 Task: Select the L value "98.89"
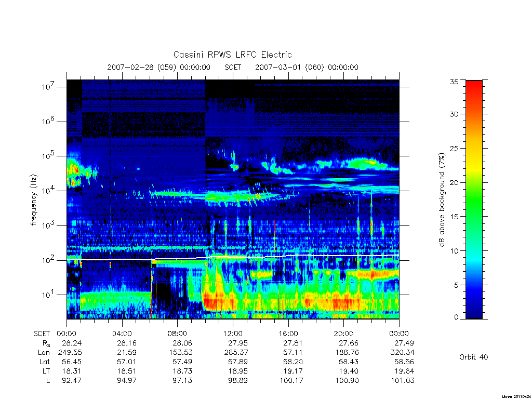click(x=238, y=381)
